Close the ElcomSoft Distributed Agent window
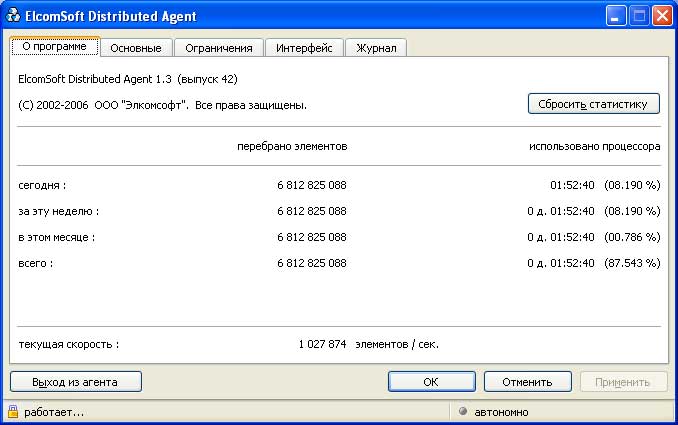Screen dimensions: 678x425 (x=662, y=16)
